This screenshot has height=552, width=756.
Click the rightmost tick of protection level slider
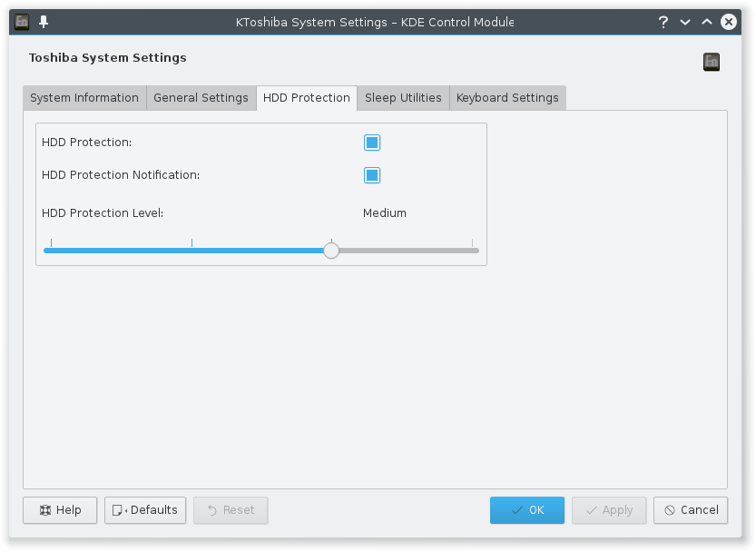(x=472, y=242)
